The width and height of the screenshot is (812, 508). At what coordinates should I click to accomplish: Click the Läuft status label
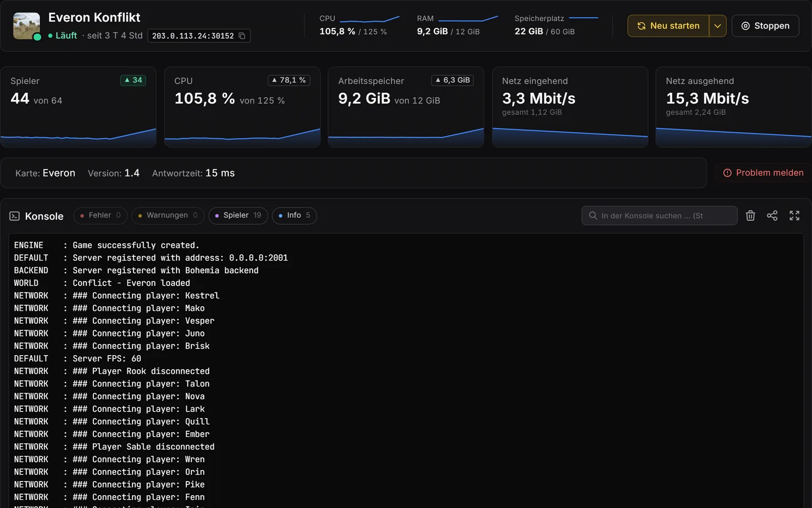66,36
